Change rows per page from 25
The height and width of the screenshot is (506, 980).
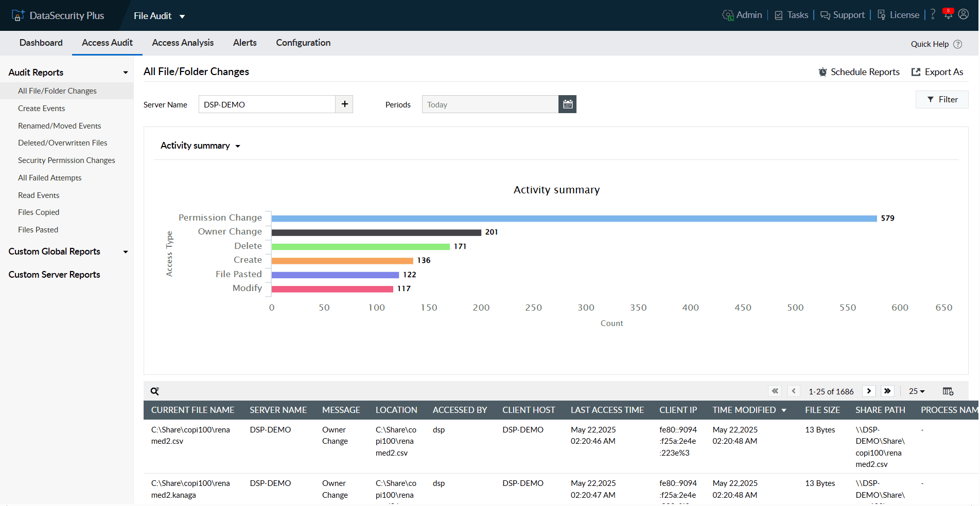[x=916, y=391]
